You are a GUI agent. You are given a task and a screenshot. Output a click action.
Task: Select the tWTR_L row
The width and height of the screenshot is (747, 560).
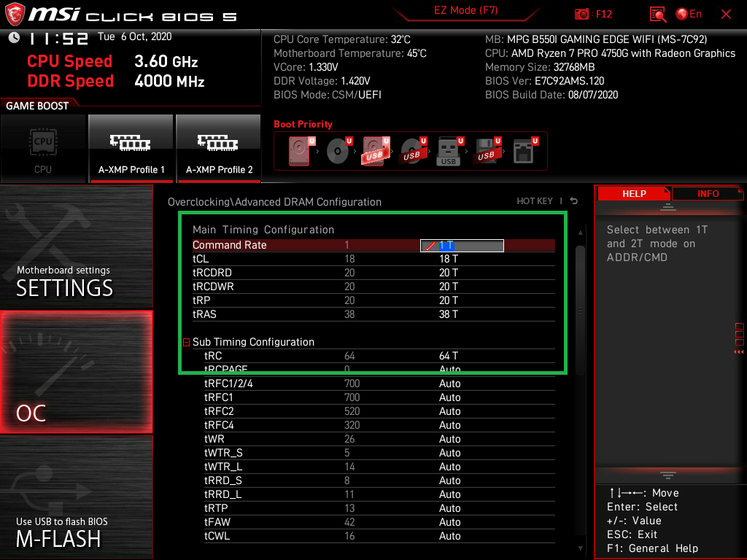[379, 467]
